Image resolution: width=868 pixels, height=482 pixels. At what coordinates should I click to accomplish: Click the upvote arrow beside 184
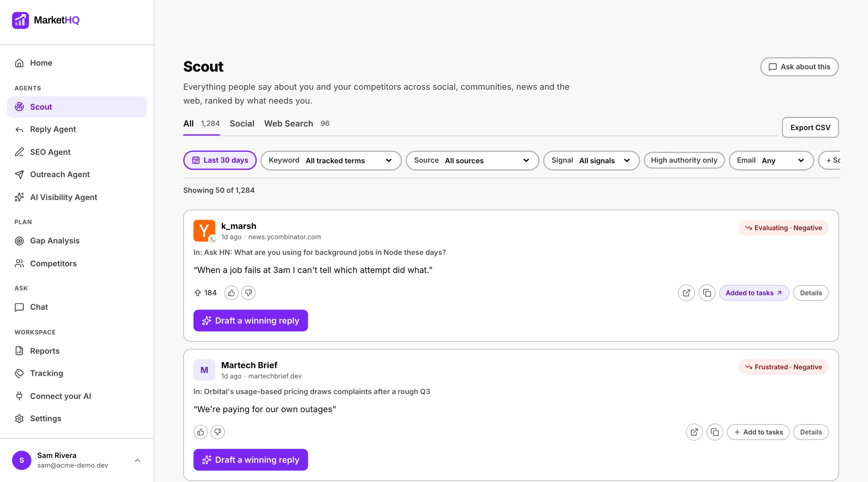pyautogui.click(x=197, y=293)
